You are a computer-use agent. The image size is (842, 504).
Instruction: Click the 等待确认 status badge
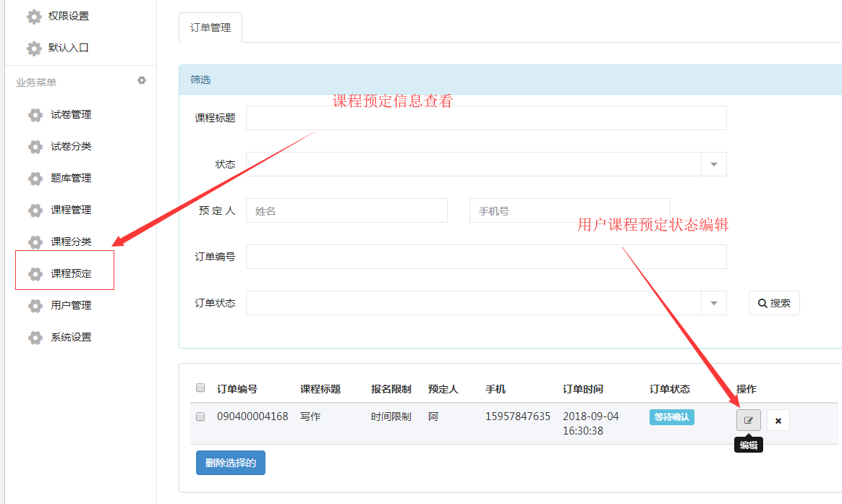[672, 417]
